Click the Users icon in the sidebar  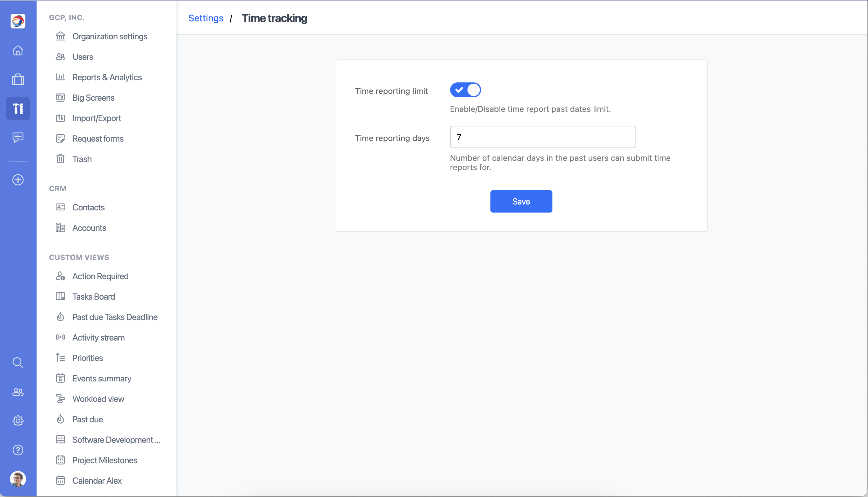60,57
